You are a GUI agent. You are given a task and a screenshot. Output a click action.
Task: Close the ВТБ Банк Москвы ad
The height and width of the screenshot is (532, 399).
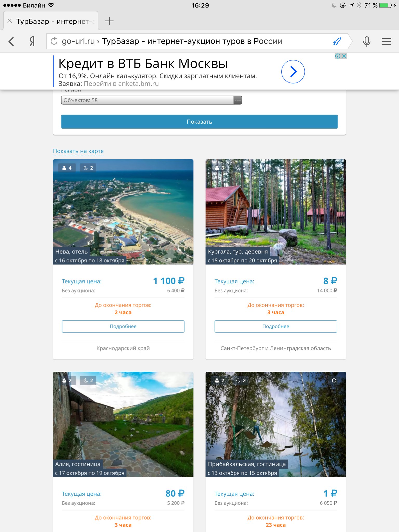coord(344,56)
